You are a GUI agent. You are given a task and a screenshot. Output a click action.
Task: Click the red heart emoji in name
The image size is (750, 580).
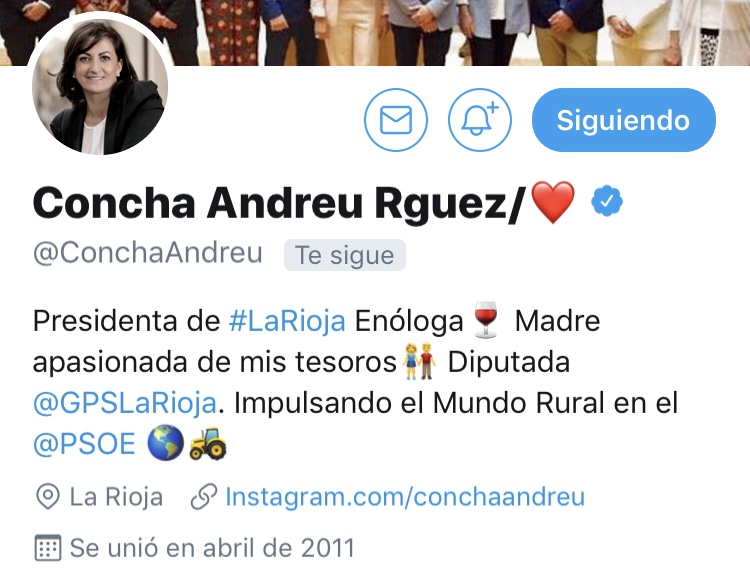[x=553, y=202]
